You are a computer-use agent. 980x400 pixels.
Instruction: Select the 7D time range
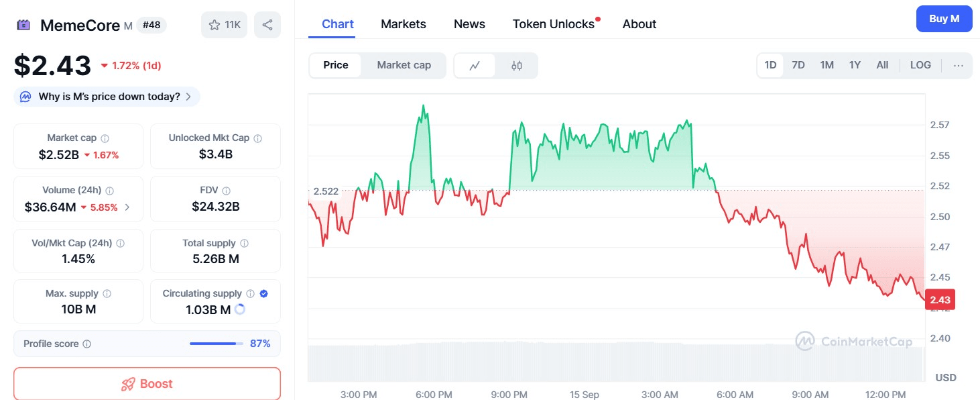coord(798,65)
